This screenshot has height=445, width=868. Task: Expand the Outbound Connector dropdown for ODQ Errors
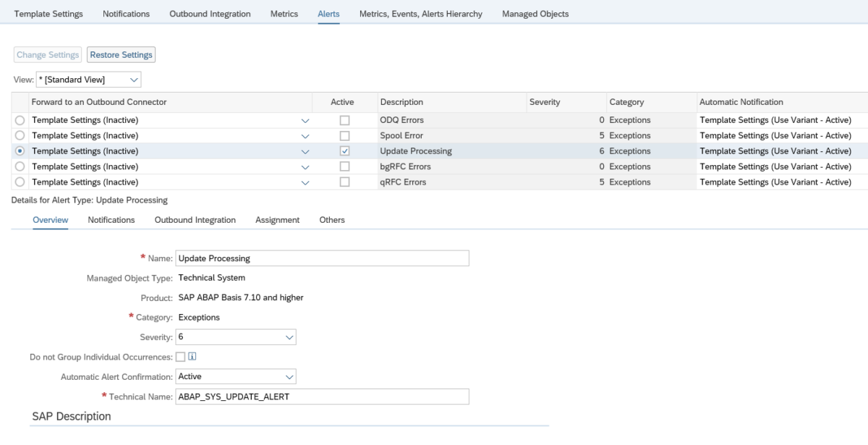click(x=305, y=119)
